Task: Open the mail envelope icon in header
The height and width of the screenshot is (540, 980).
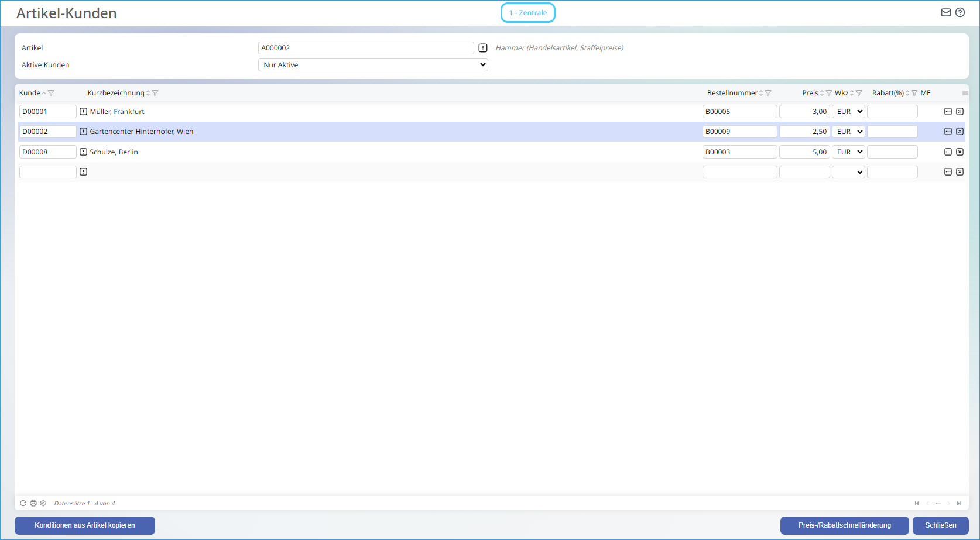Action: point(945,12)
